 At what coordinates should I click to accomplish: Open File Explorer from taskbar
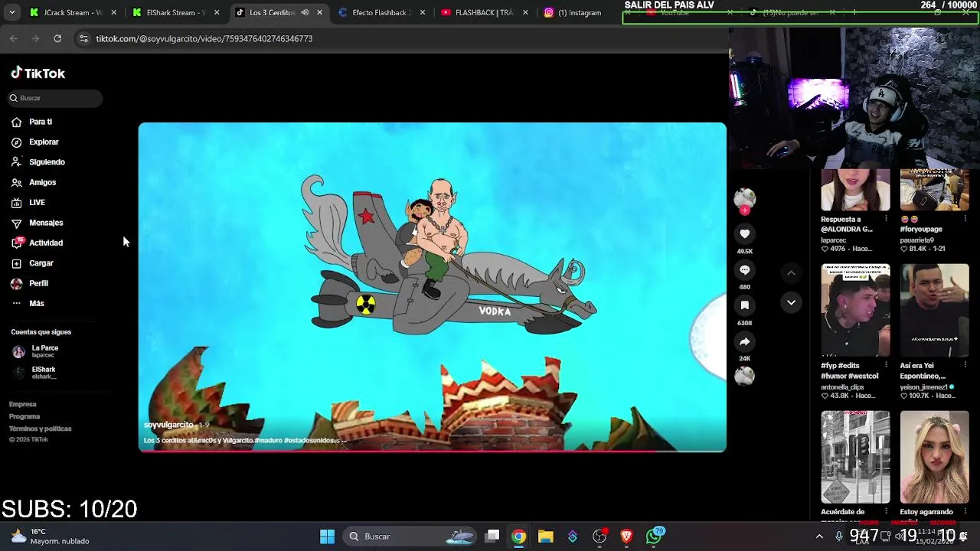pos(545,536)
